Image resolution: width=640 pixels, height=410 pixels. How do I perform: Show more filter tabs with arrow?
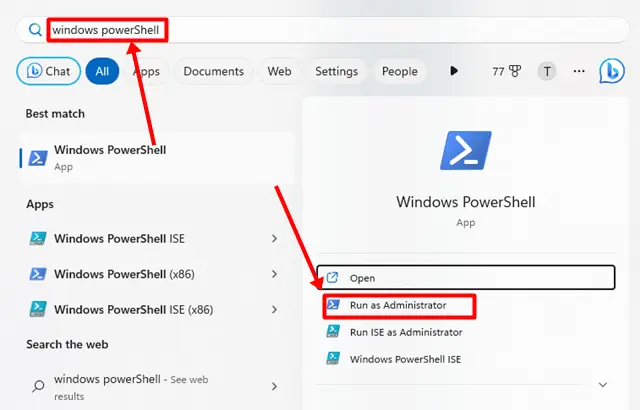454,71
